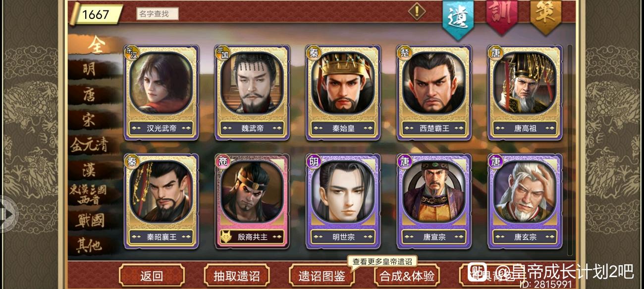This screenshot has width=644, height=289.
Task: Click the 合成&体验 button
Action: click(x=407, y=276)
